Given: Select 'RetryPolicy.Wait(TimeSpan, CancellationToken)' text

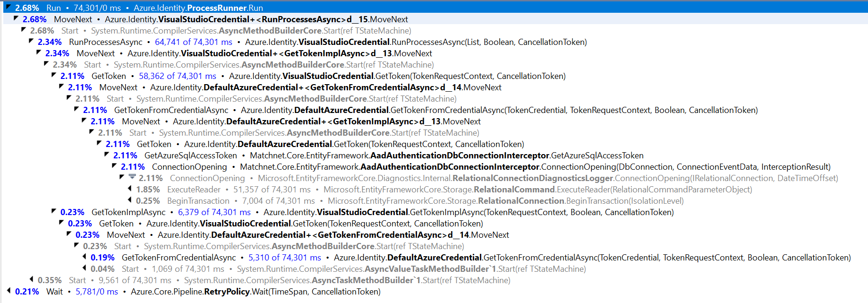Looking at the screenshot, I should tap(292, 292).
